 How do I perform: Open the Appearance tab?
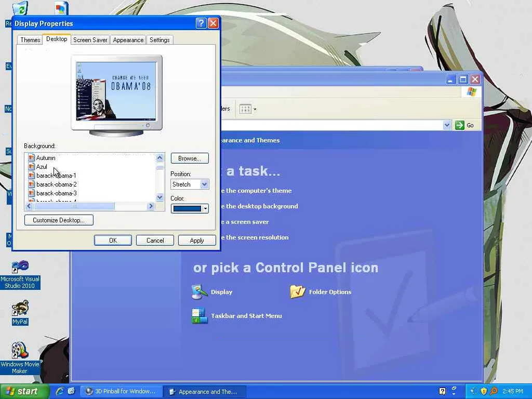tap(128, 39)
